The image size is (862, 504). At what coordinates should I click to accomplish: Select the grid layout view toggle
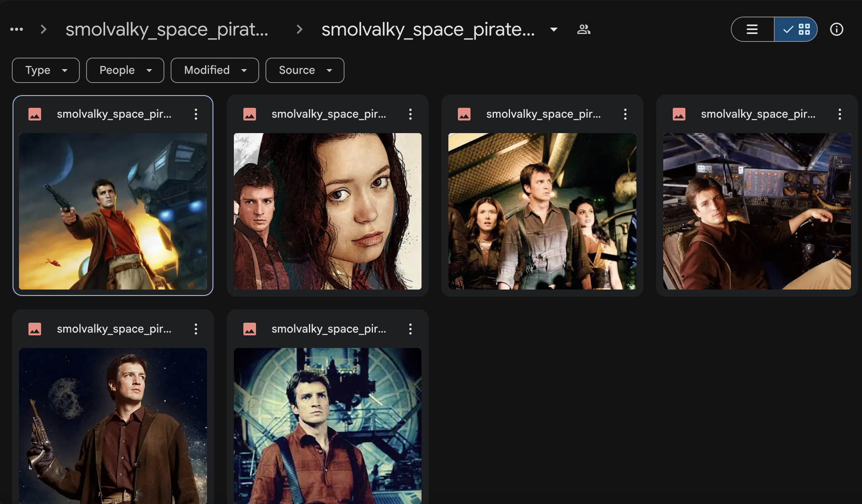[796, 29]
